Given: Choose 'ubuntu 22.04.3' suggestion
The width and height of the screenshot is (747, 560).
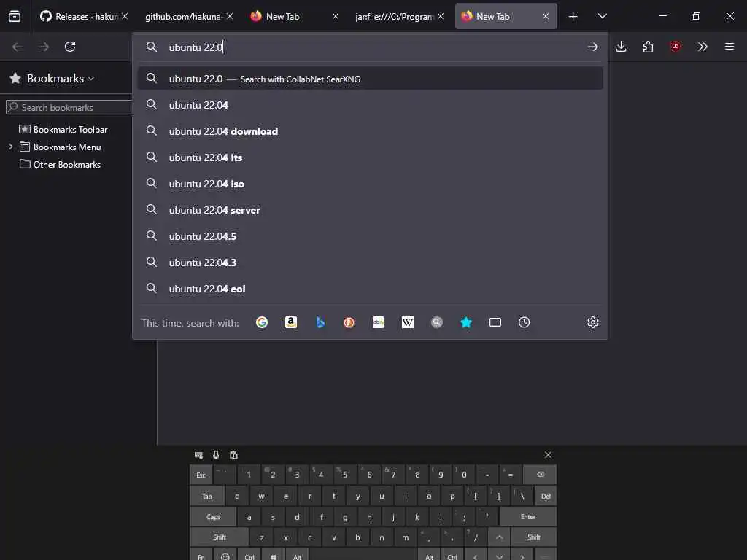Looking at the screenshot, I should (x=370, y=262).
